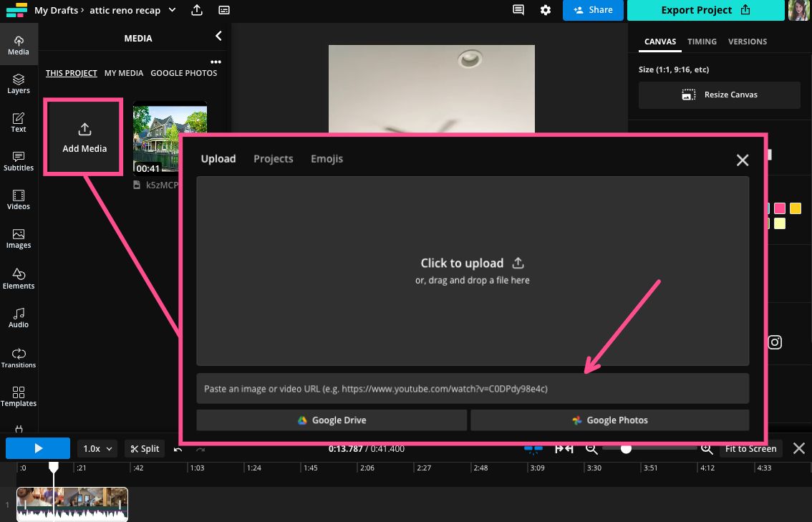Collapse the Media panel with chevron
The width and height of the screenshot is (812, 522).
pos(218,36)
